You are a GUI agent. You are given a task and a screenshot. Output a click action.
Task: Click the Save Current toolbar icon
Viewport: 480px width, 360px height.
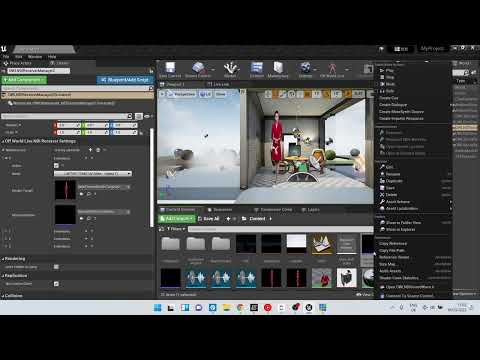coord(170,68)
